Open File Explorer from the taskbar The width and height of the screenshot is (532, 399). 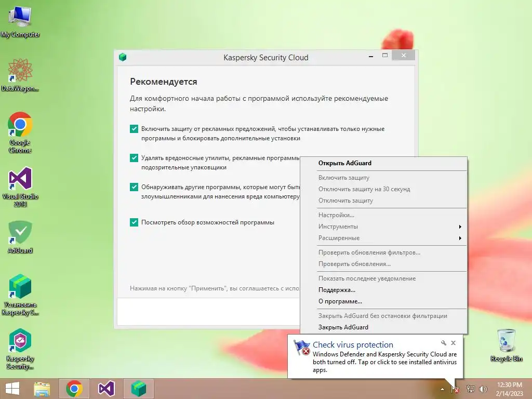click(x=42, y=389)
